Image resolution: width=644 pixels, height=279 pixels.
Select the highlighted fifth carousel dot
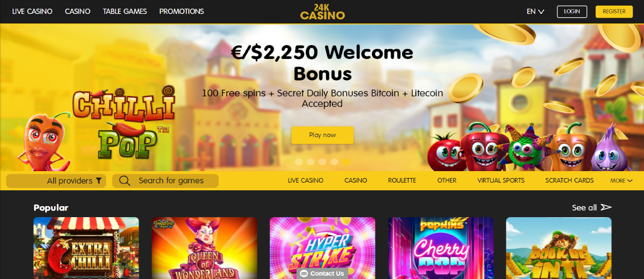pyautogui.click(x=347, y=162)
